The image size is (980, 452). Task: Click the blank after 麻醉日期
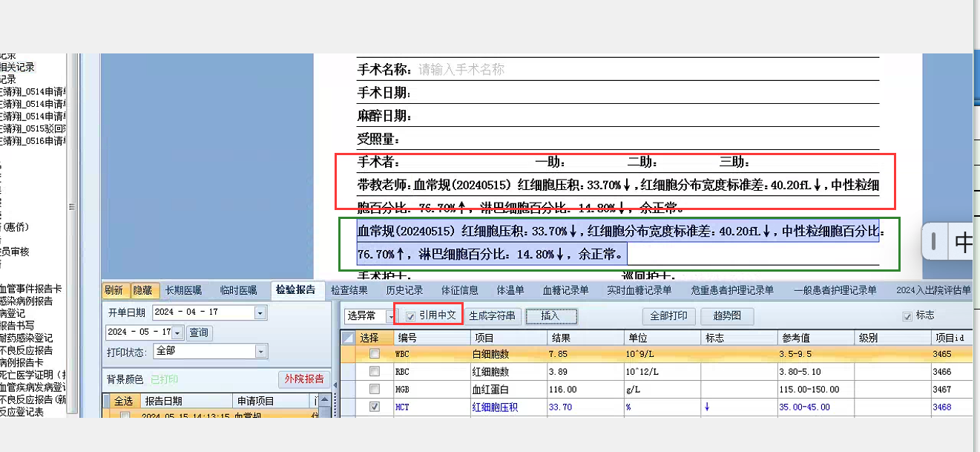[x=645, y=116]
